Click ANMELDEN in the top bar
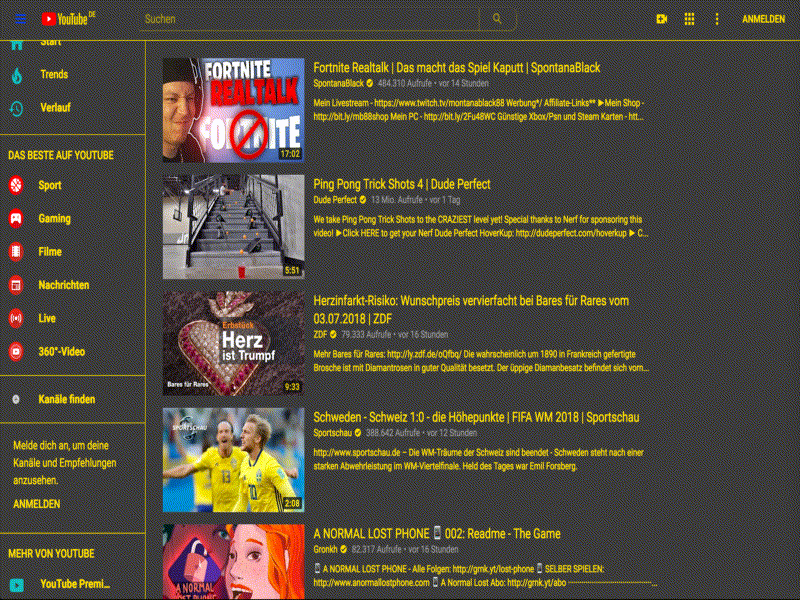Screen dimensions: 800x600 coord(763,19)
